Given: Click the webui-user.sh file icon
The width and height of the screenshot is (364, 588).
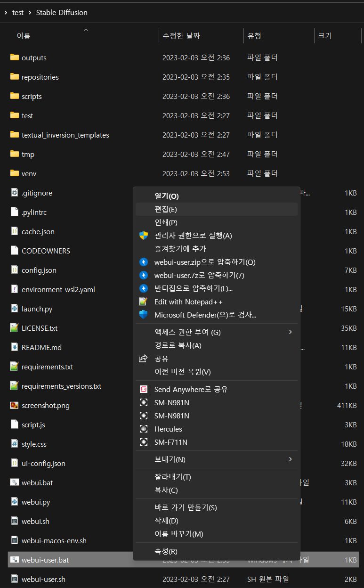Looking at the screenshot, I should coord(14,579).
